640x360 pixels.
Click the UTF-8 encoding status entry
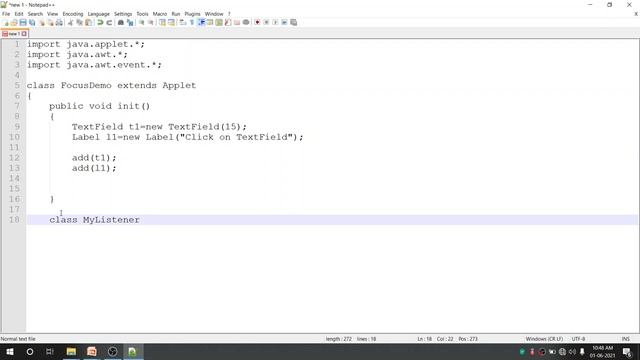[578, 339]
